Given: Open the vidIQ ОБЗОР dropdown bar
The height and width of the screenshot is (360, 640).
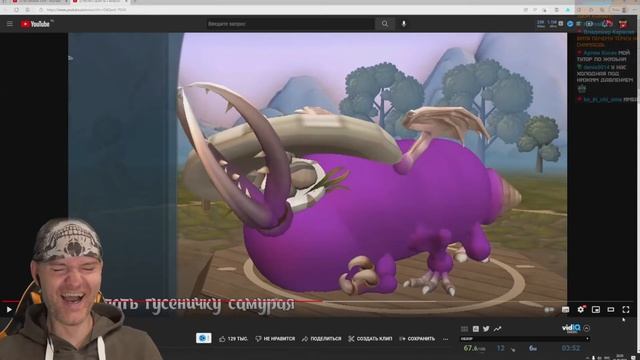Looking at the screenshot, I should click(524, 338).
